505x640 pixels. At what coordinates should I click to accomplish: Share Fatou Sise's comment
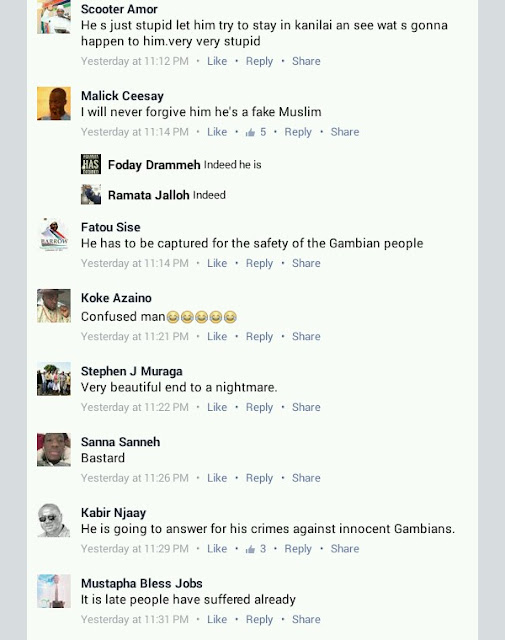[306, 263]
